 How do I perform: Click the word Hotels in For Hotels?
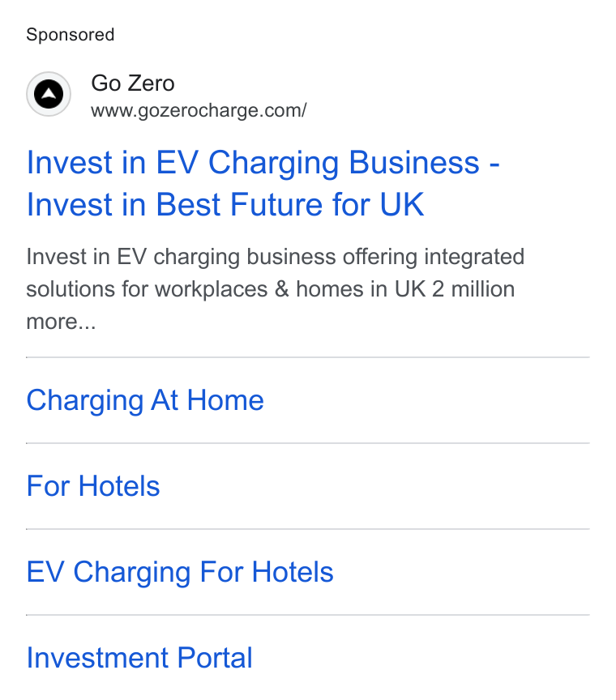(x=119, y=486)
